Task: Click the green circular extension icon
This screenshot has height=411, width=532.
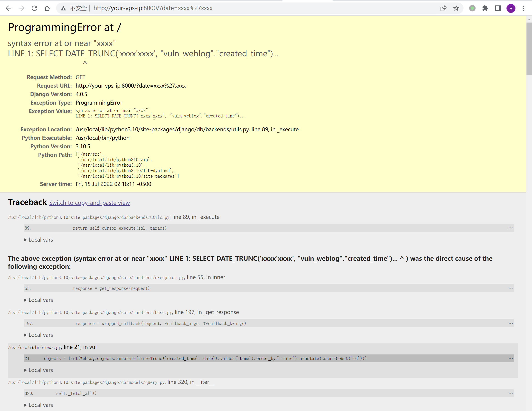Action: tap(472, 8)
